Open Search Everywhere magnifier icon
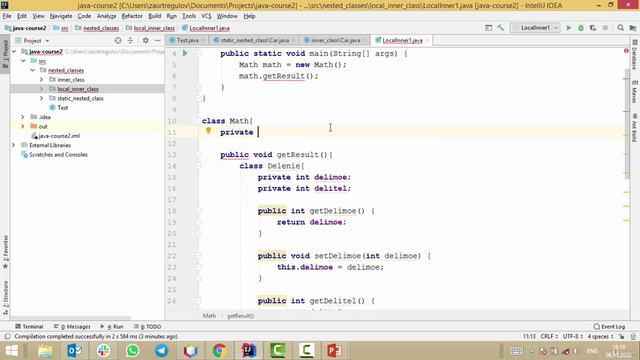The image size is (640, 360). coord(620,28)
